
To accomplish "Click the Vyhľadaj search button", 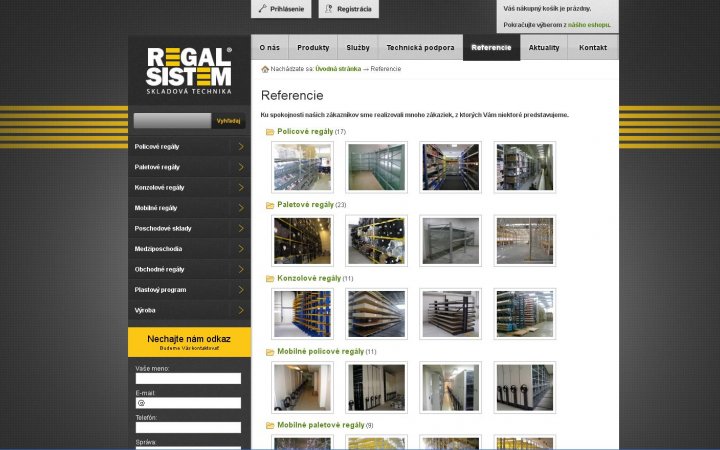I will pos(228,121).
